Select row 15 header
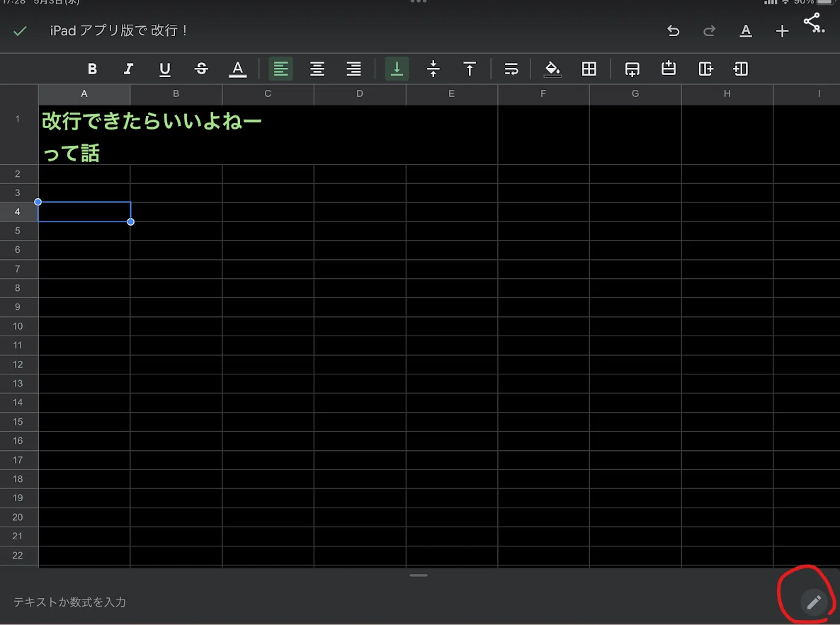 click(18, 421)
